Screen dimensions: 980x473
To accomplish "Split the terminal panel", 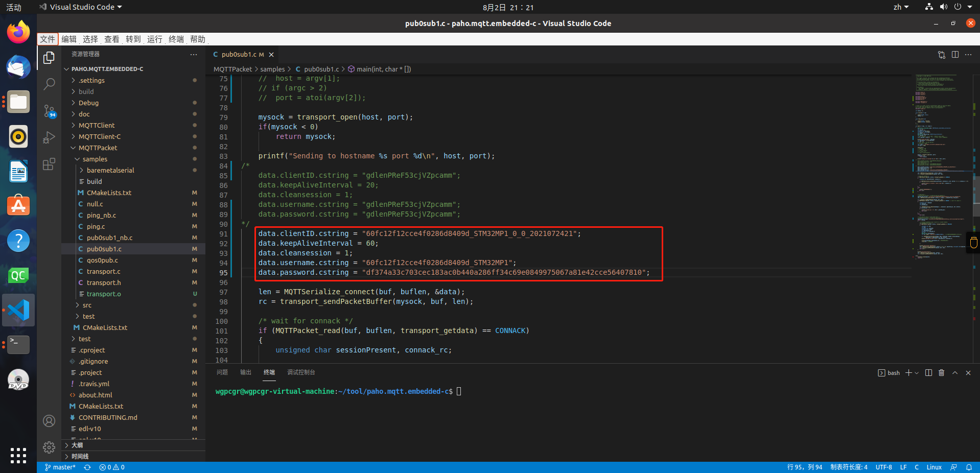I will pyautogui.click(x=929, y=373).
